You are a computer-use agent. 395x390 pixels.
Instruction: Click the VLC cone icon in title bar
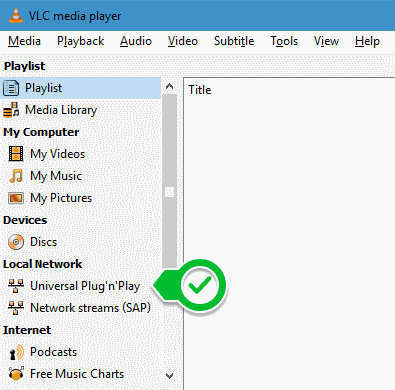click(x=16, y=15)
